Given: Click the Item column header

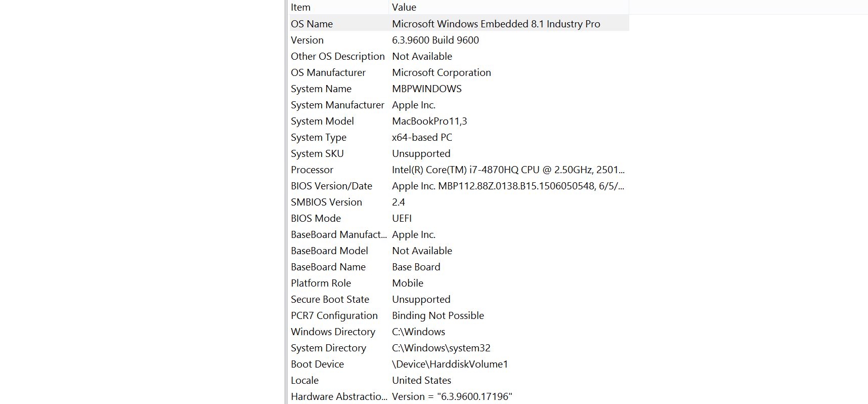Looking at the screenshot, I should [x=338, y=7].
